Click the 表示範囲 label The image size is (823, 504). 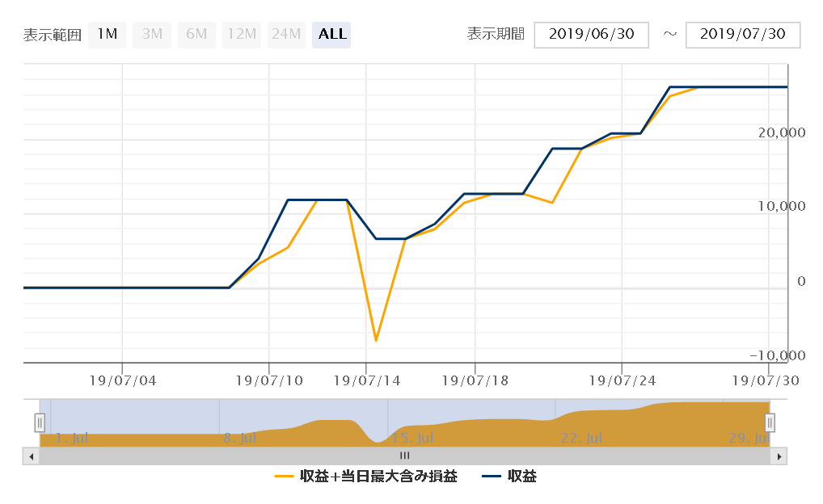53,36
